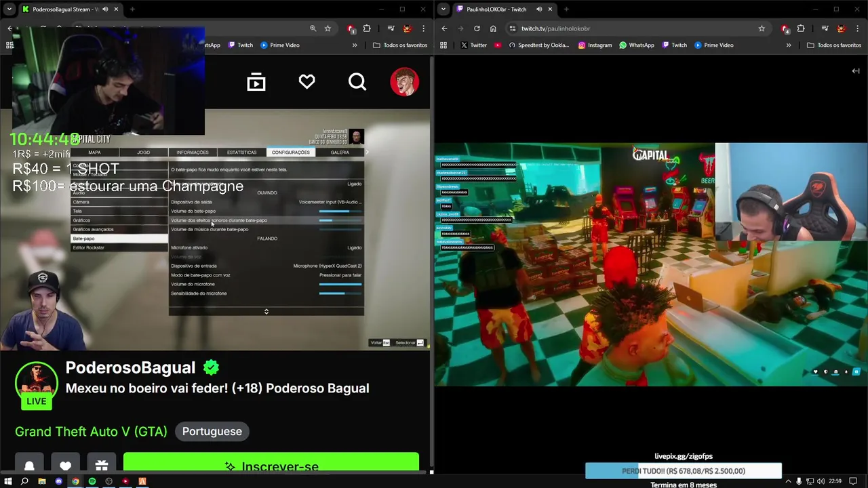Mute the PaulinhoLOKObr Twitch tab audio
Screen dimensions: 868x488
(x=539, y=9)
